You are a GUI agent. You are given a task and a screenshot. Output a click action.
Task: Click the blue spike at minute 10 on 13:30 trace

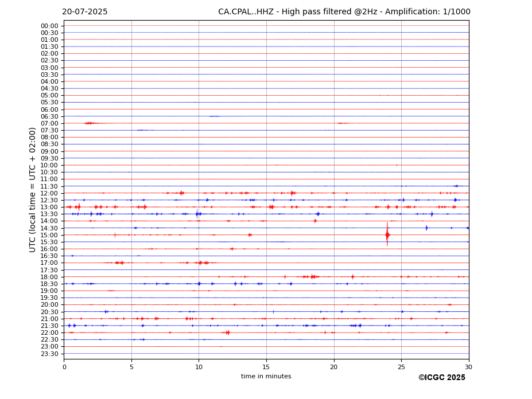pos(197,214)
